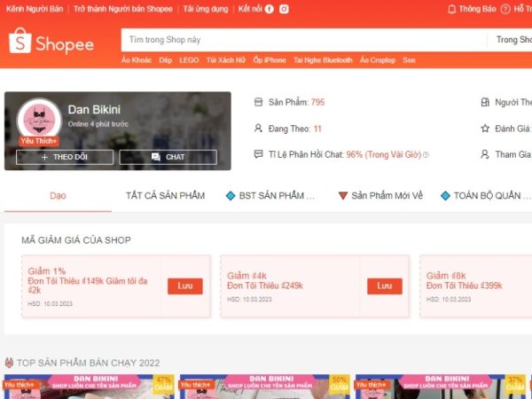
Task: Click the Tai Nghe Bluetooth suggested keyword
Action: click(323, 60)
